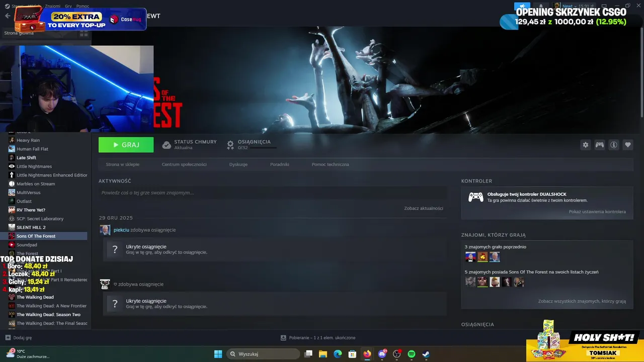This screenshot has width=644, height=362.
Task: Open game settings gear icon
Action: click(585, 145)
